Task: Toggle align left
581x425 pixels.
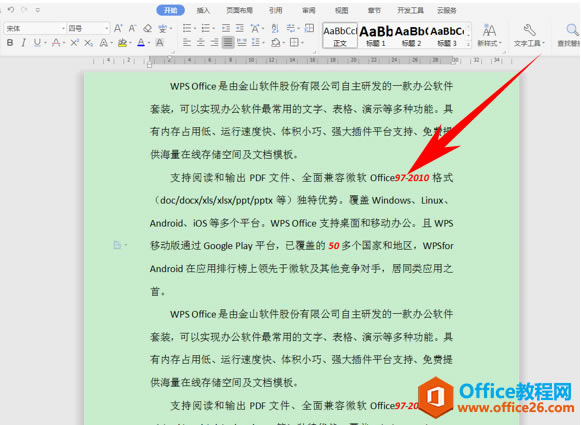Action: pyautogui.click(x=187, y=43)
